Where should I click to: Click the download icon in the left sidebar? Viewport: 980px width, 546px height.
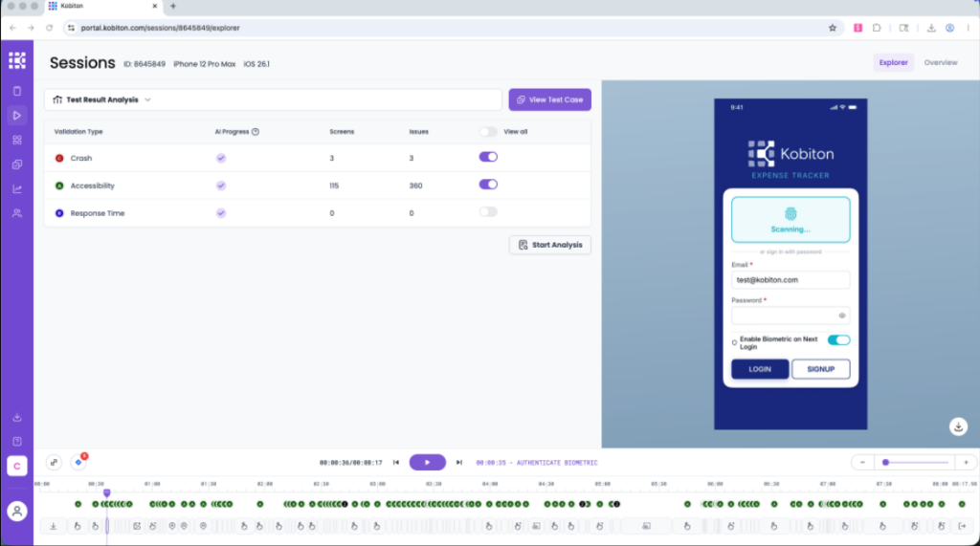click(x=17, y=417)
